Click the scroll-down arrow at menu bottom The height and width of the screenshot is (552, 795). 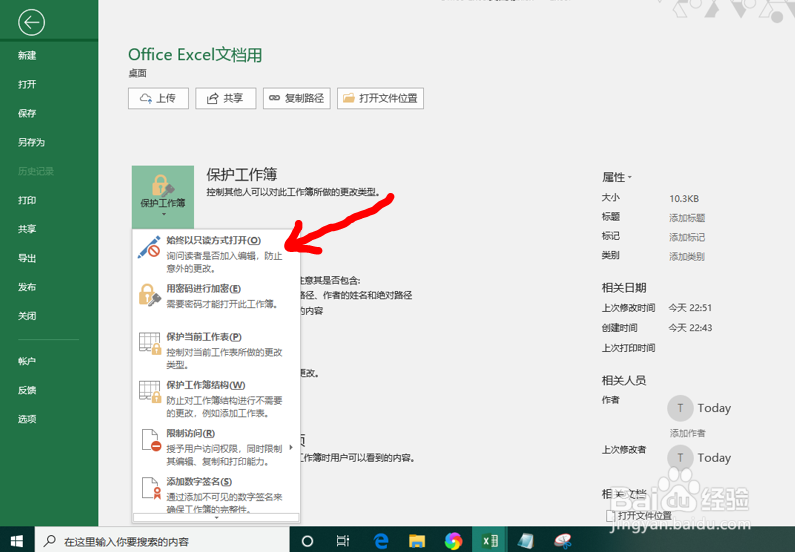216,518
